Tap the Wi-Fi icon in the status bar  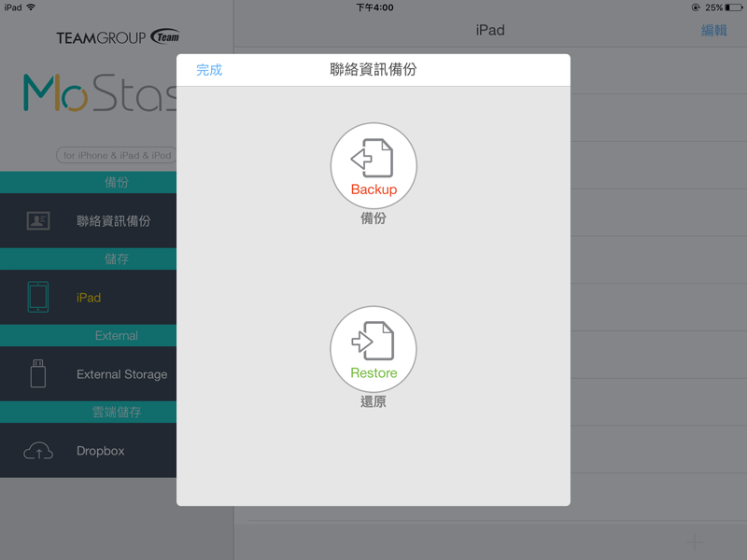31,7
